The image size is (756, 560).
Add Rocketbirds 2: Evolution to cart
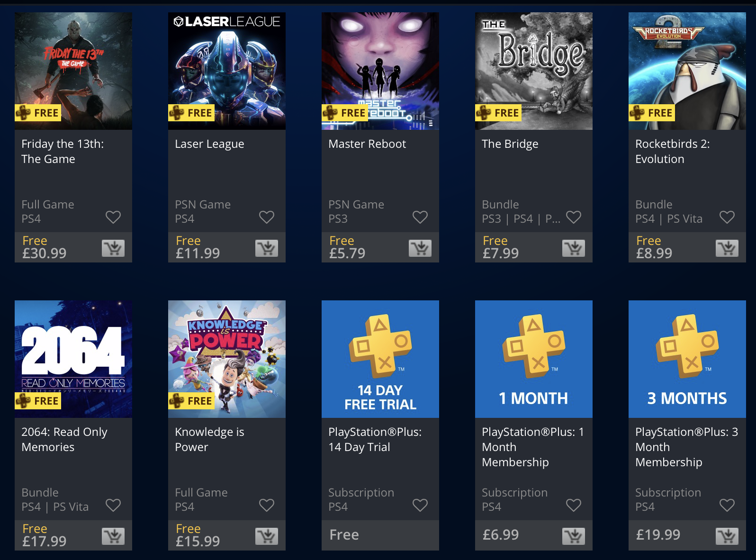click(x=727, y=248)
